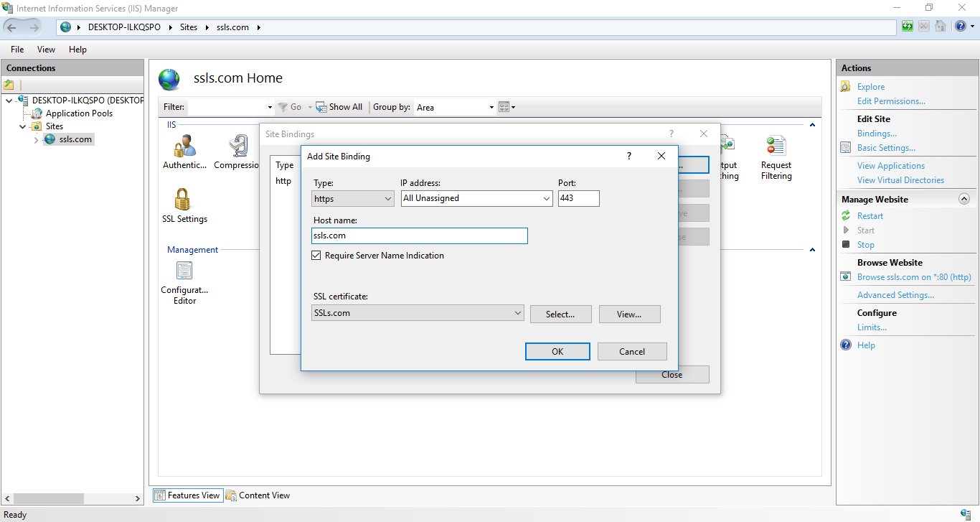Click Cancel in Add Site Binding
This screenshot has width=980, height=522.
(632, 351)
